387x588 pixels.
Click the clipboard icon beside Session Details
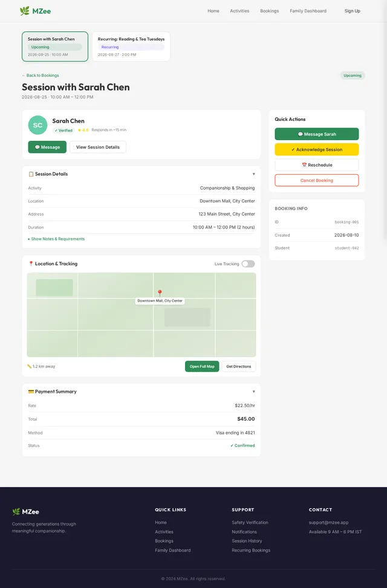(x=31, y=174)
